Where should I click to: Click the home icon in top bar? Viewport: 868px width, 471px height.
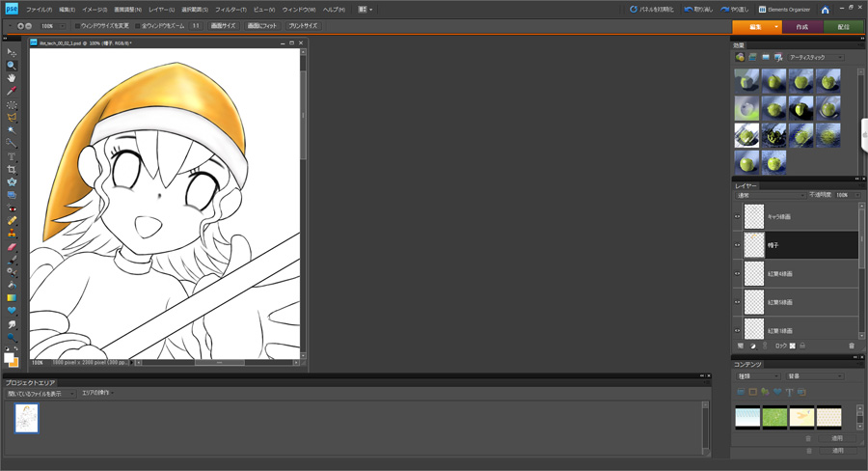point(825,10)
